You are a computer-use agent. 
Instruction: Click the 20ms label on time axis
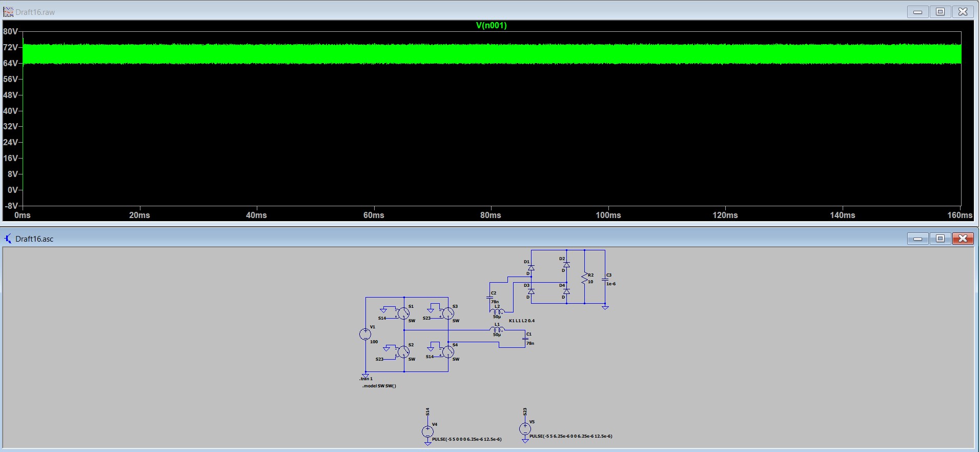click(x=139, y=215)
